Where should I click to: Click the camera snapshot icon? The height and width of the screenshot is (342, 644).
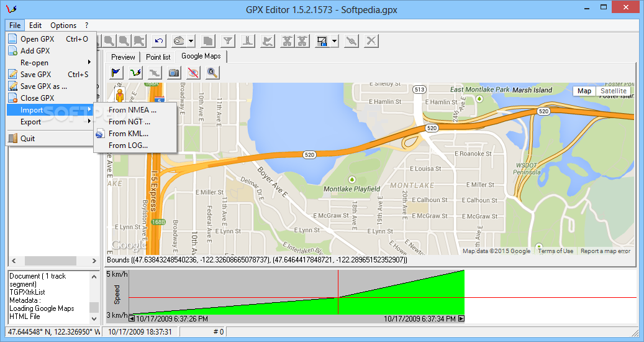pyautogui.click(x=174, y=73)
